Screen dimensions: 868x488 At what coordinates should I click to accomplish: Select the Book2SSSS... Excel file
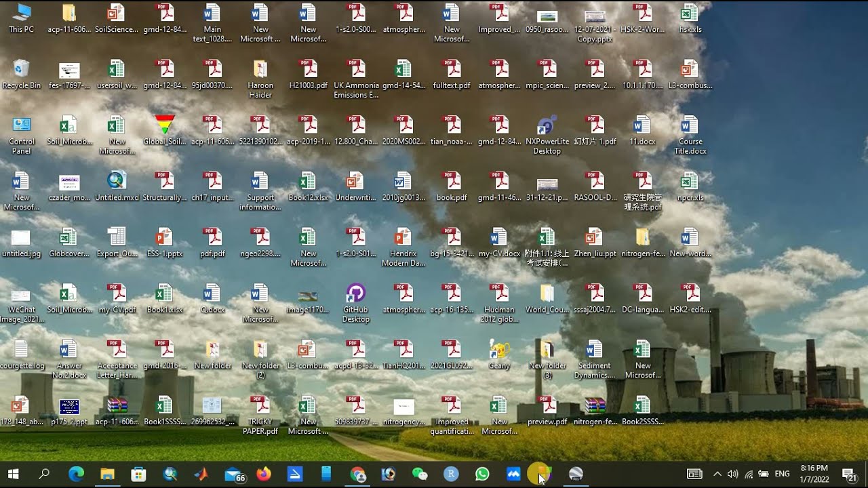(x=642, y=411)
